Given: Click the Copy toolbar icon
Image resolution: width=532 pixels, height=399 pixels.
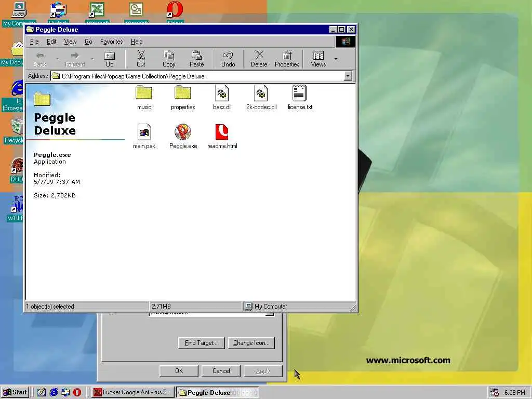Looking at the screenshot, I should 169,55.
